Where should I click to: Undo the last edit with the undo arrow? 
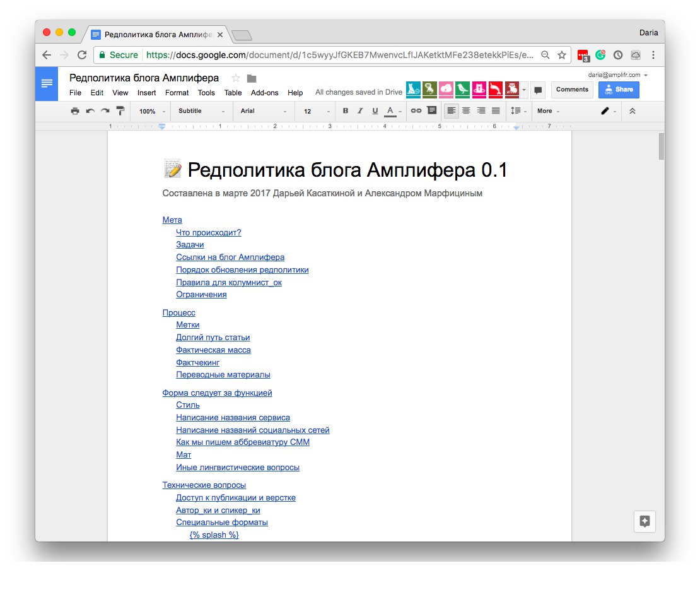point(90,111)
